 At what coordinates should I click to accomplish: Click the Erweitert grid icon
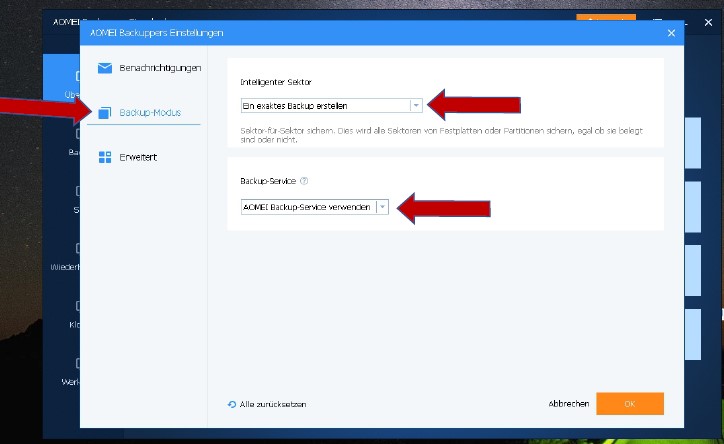105,157
